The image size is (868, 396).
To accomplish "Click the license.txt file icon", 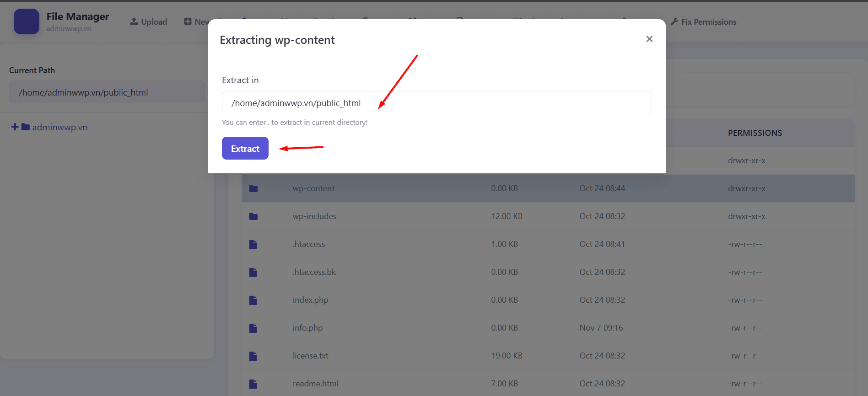I will point(253,356).
